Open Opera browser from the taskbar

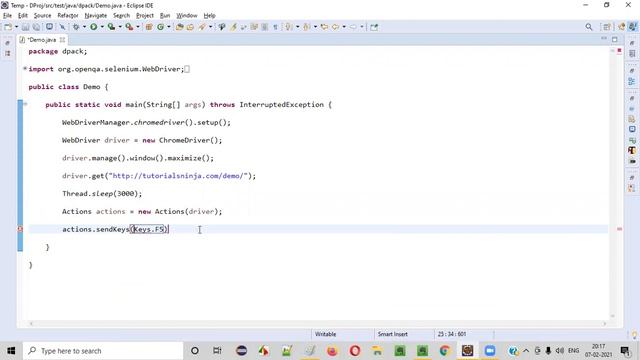tap(355, 351)
